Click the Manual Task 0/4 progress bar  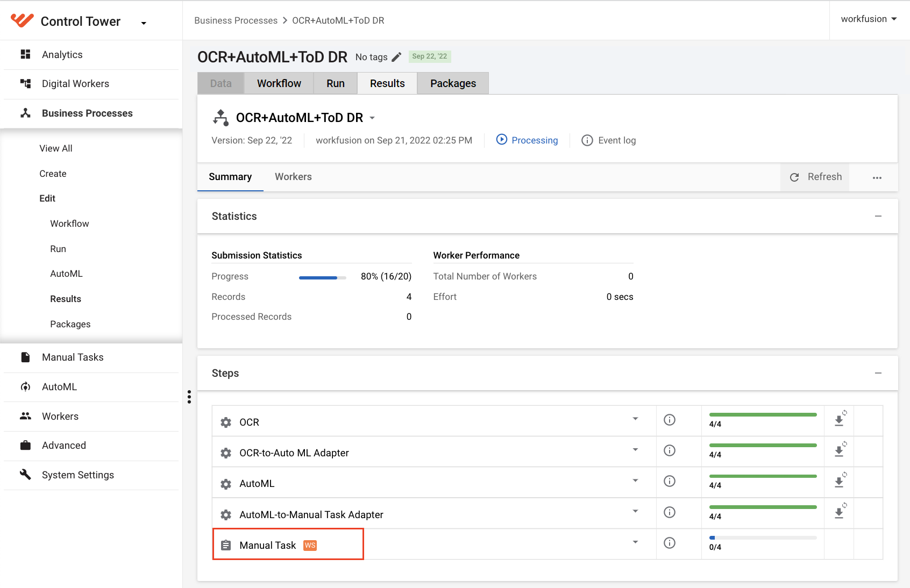tap(763, 537)
